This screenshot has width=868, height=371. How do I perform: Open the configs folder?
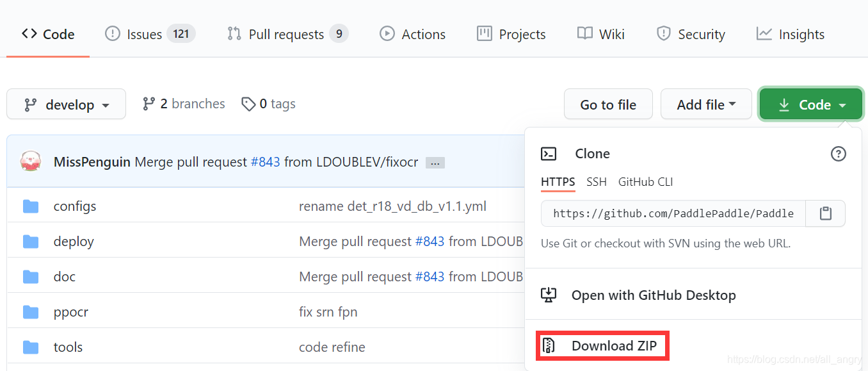pos(75,206)
